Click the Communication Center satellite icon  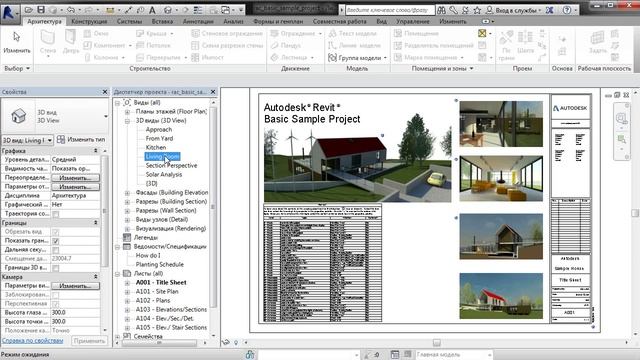(465, 10)
